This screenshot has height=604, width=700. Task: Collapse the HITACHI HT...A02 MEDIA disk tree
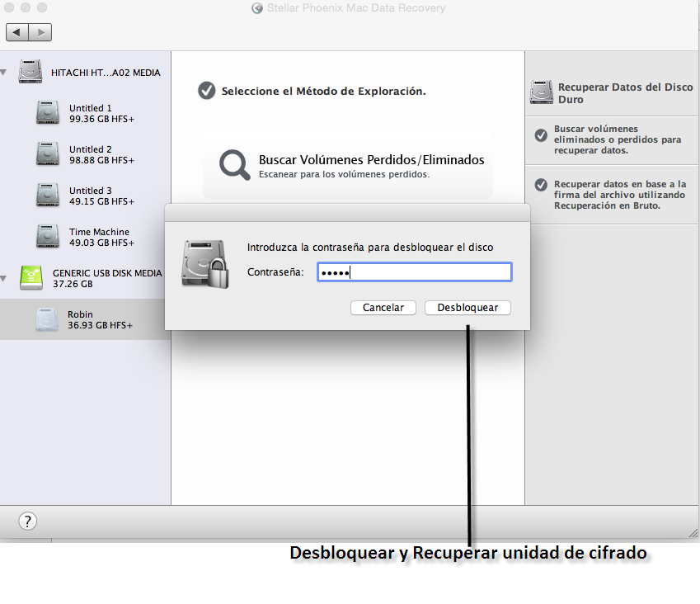point(3,73)
